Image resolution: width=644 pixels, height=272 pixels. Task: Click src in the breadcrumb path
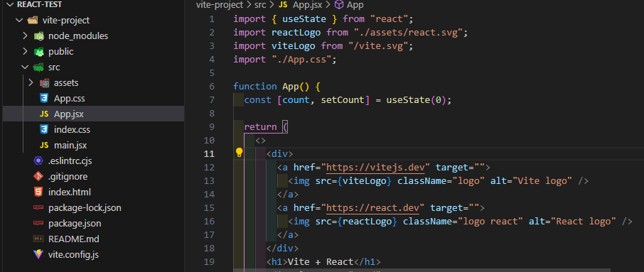(260, 5)
